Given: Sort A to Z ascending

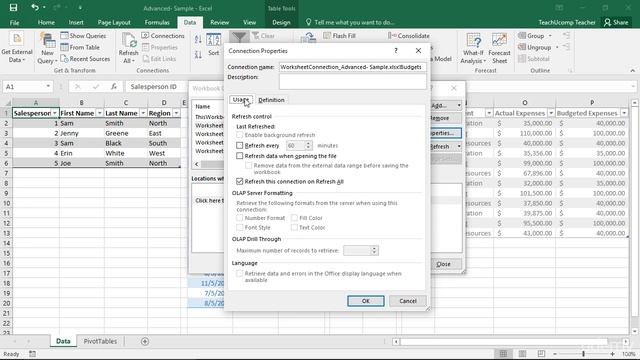Looking at the screenshot, I should coord(198,39).
